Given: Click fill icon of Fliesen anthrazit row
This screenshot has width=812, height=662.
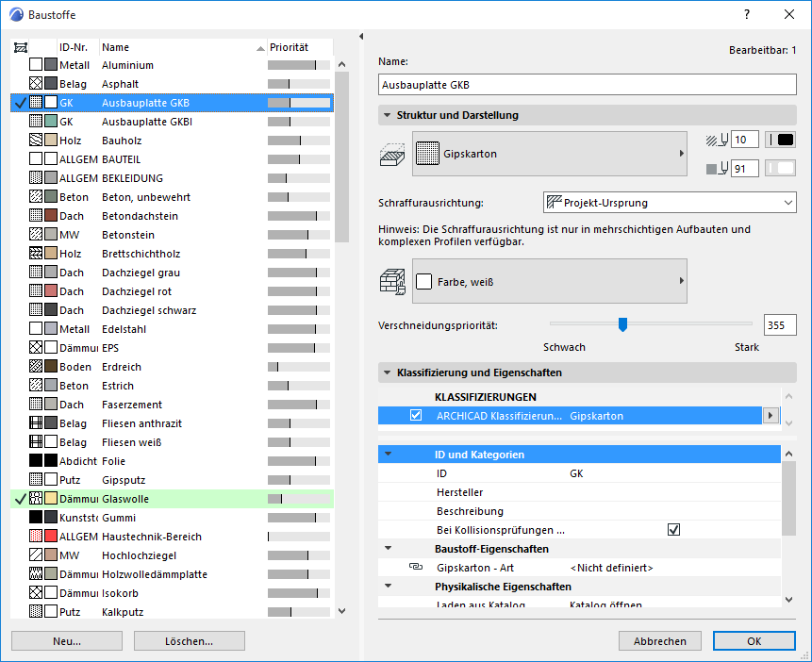Looking at the screenshot, I should [36, 423].
